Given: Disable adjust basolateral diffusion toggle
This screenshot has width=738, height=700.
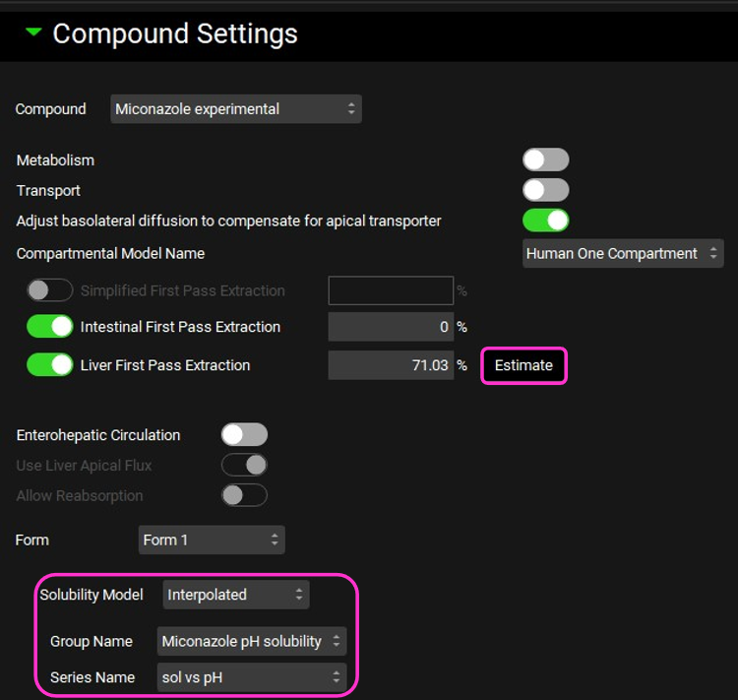Looking at the screenshot, I should coord(545,221).
